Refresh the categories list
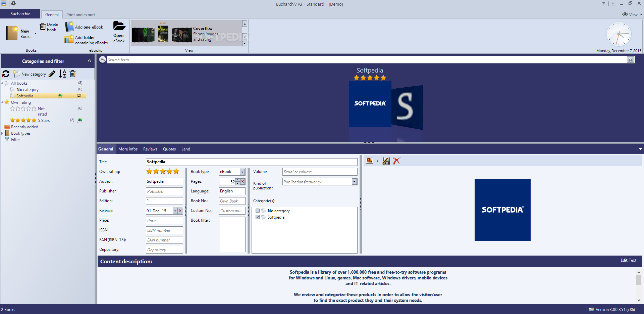Screen dimensions: 644x314 6,74
